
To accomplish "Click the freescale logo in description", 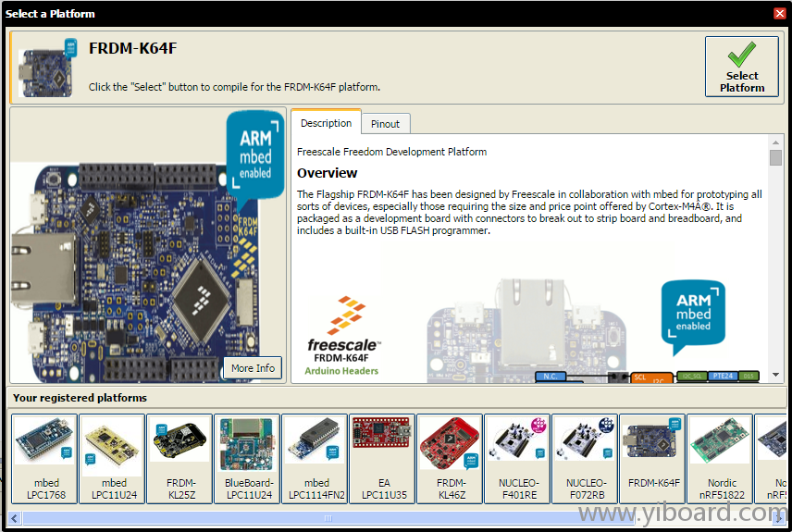I will 343,324.
